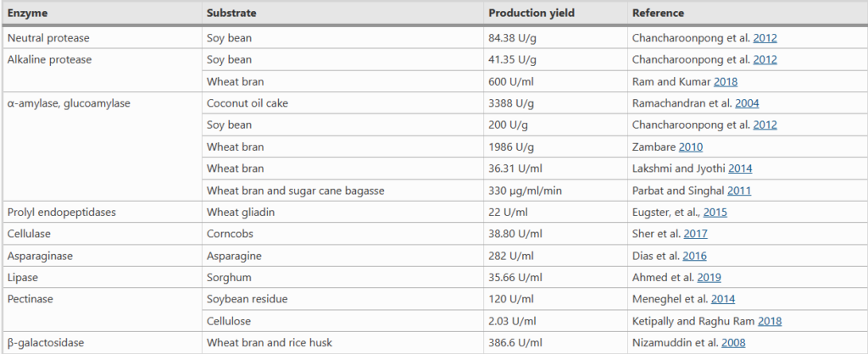This screenshot has width=868, height=354.
Task: Open Ketipally and Raghu Ram 2018 citation
Action: tap(769, 322)
